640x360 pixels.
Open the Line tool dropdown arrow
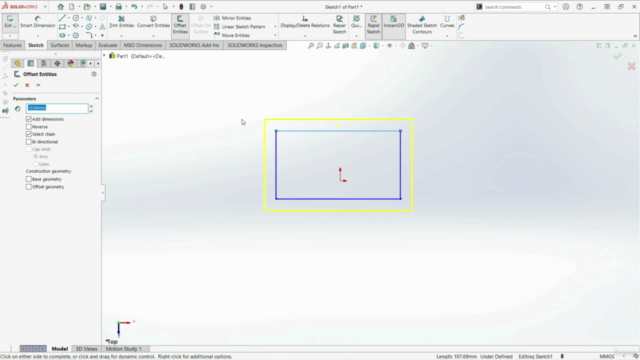click(69, 18)
